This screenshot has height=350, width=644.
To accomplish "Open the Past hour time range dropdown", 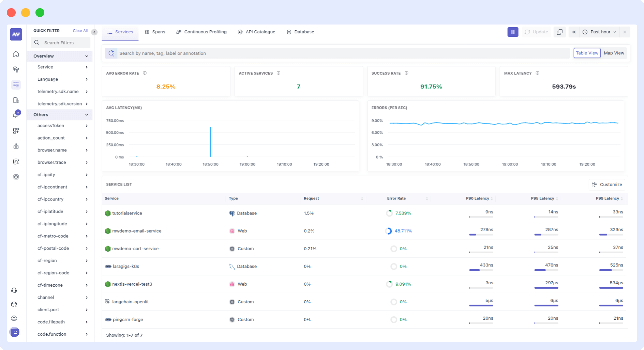I will pyautogui.click(x=599, y=32).
